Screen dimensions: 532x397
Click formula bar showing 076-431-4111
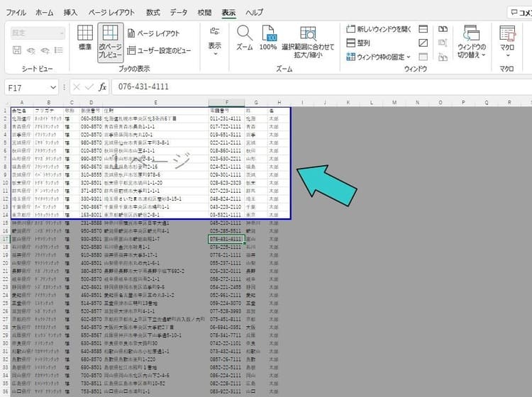pos(321,86)
